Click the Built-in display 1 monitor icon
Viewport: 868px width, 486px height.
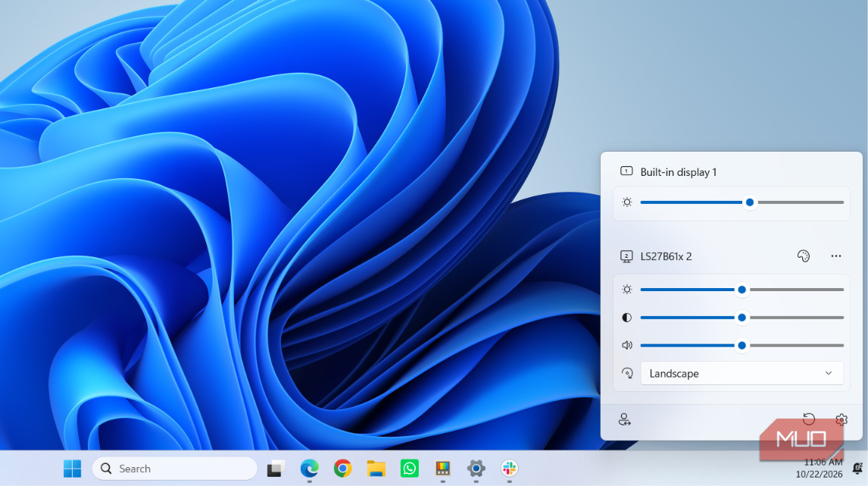(x=626, y=171)
